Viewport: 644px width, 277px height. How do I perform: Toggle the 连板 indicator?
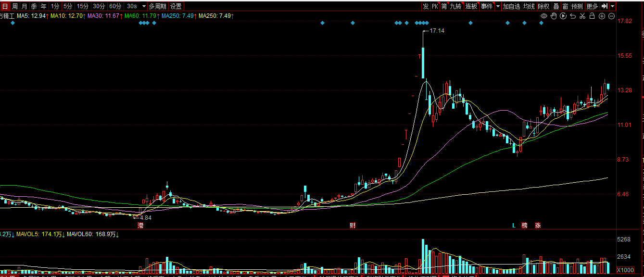tap(471, 6)
